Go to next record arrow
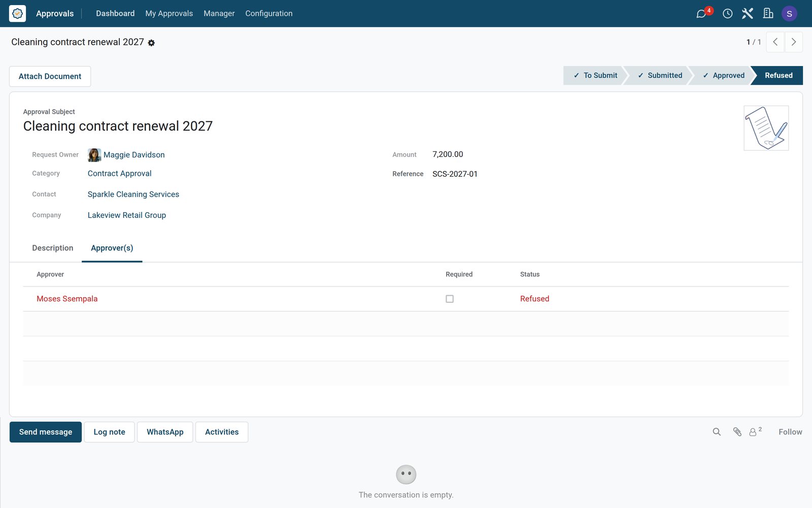This screenshot has width=812, height=508. (x=794, y=42)
